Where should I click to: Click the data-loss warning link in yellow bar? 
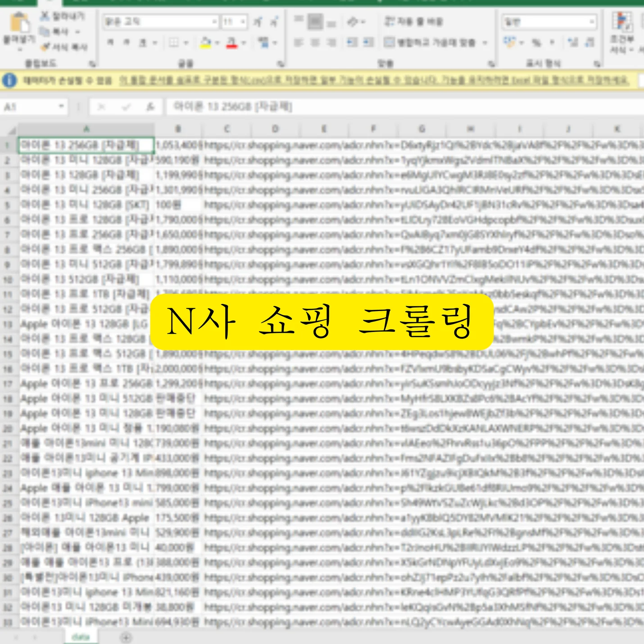tap(374, 81)
